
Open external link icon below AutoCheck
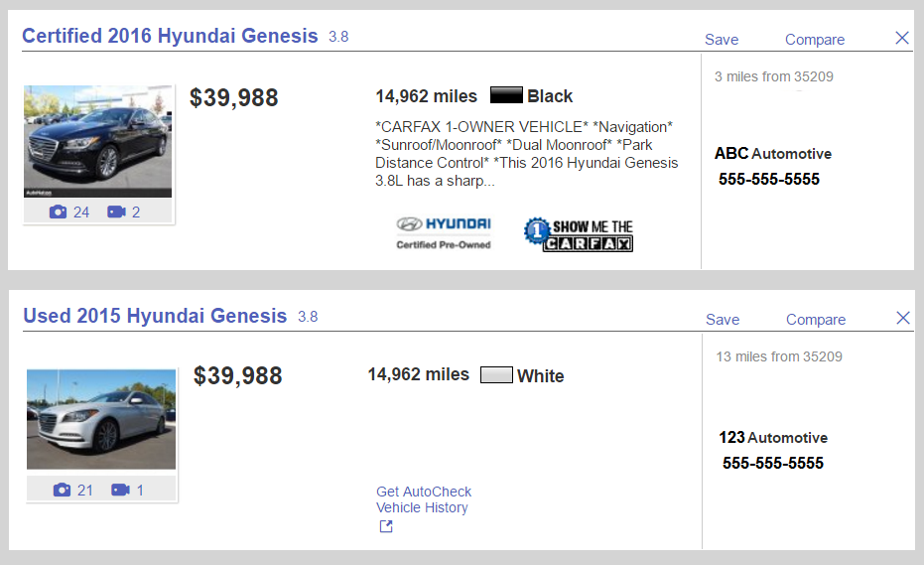386,526
